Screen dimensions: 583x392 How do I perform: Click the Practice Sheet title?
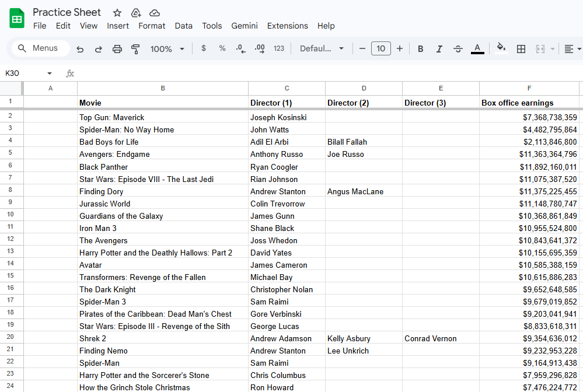pos(67,12)
